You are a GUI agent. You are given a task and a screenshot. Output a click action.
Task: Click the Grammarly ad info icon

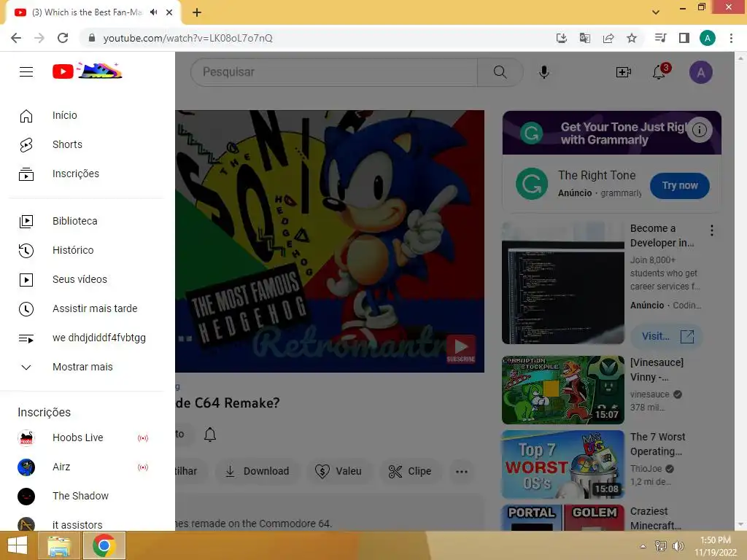tap(700, 130)
